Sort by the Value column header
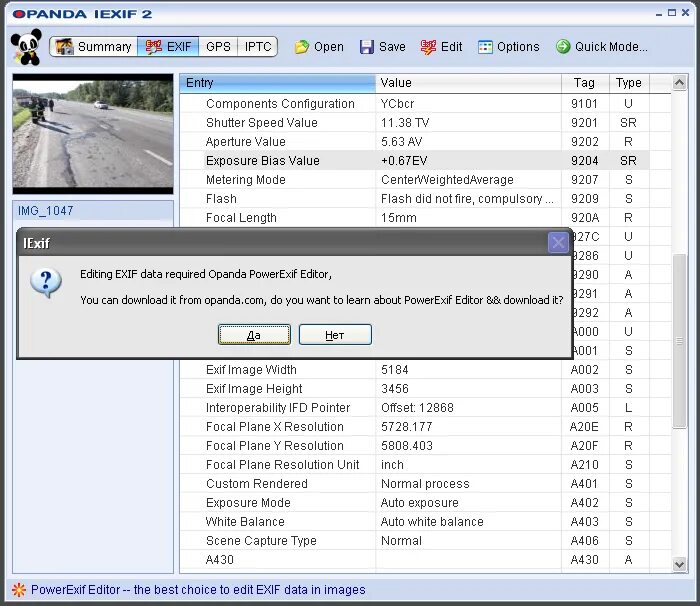The height and width of the screenshot is (606, 700). coord(468,83)
